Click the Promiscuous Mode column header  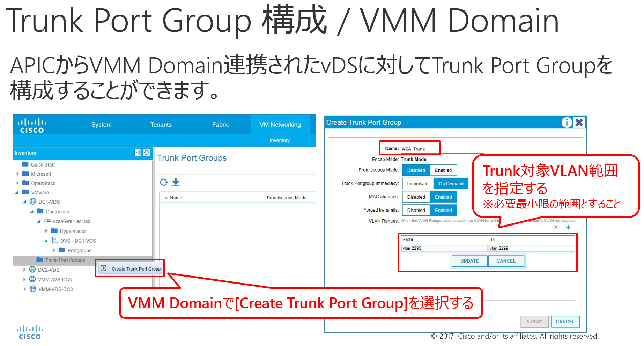pyautogui.click(x=287, y=198)
